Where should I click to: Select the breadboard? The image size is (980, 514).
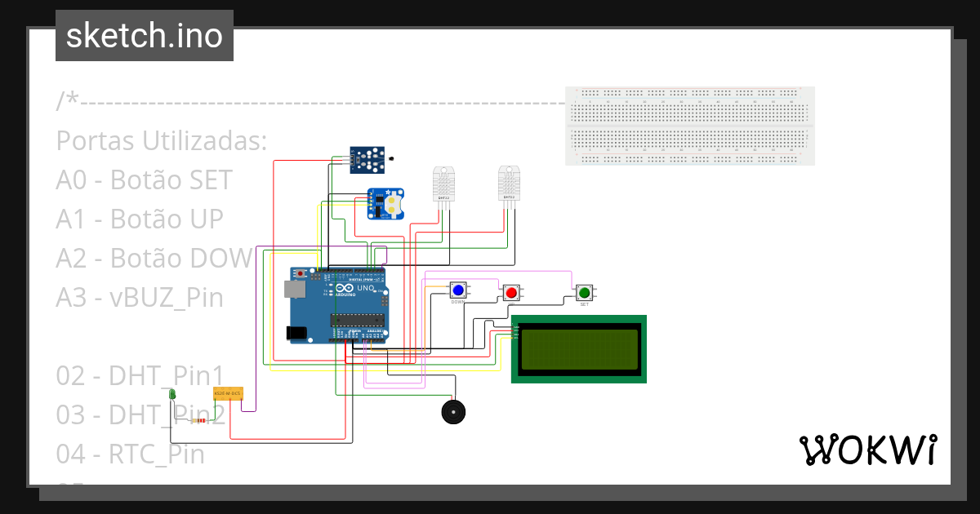click(688, 126)
